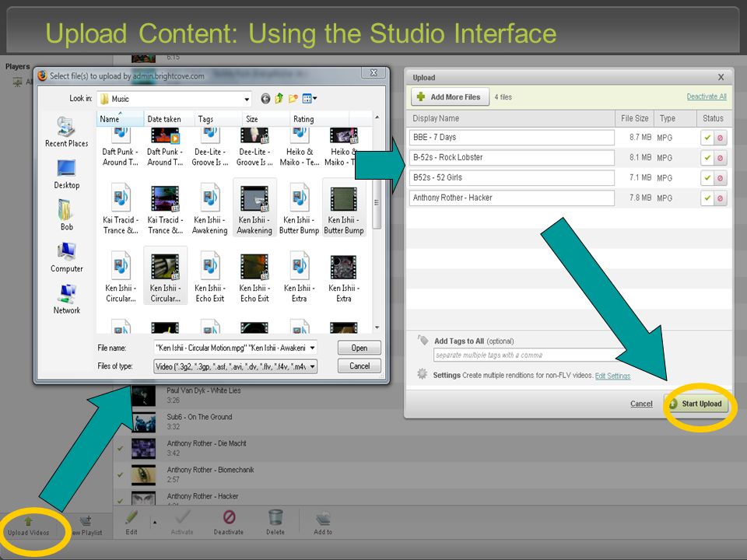Open the Edit button arrow menu
This screenshot has width=747, height=560.
coord(154,523)
